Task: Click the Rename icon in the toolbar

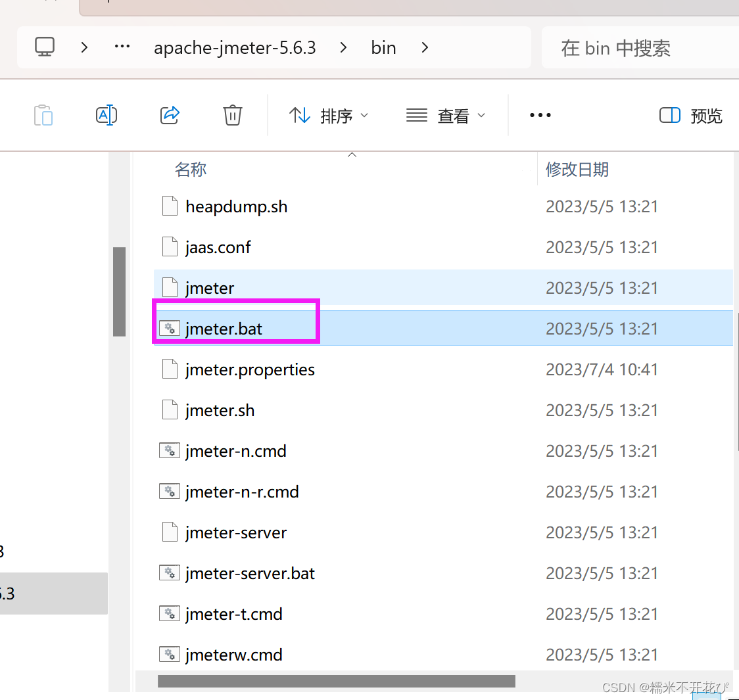Action: (107, 115)
